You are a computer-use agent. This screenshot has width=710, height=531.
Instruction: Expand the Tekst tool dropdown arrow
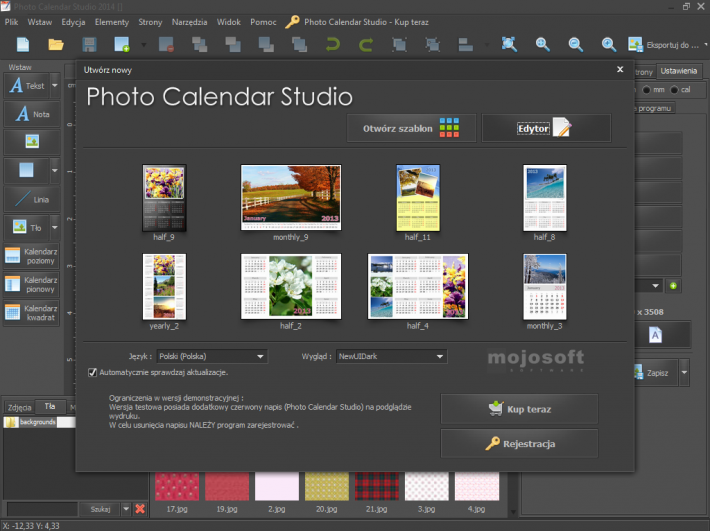[x=55, y=86]
